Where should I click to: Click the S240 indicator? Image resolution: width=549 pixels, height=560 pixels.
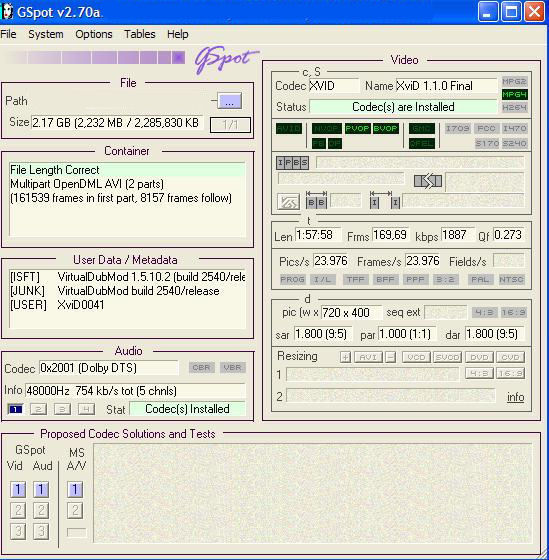[x=514, y=143]
